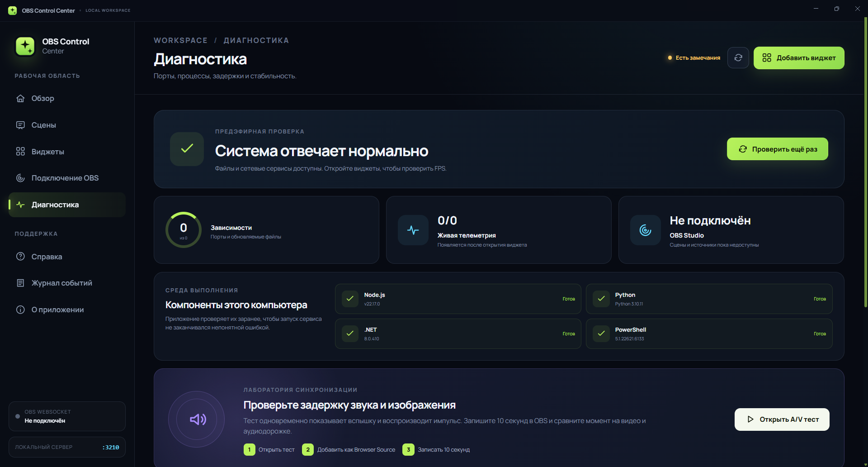Click the Локальный сервер :3210 card
Screen dimensions: 868x467
pyautogui.click(x=67, y=447)
